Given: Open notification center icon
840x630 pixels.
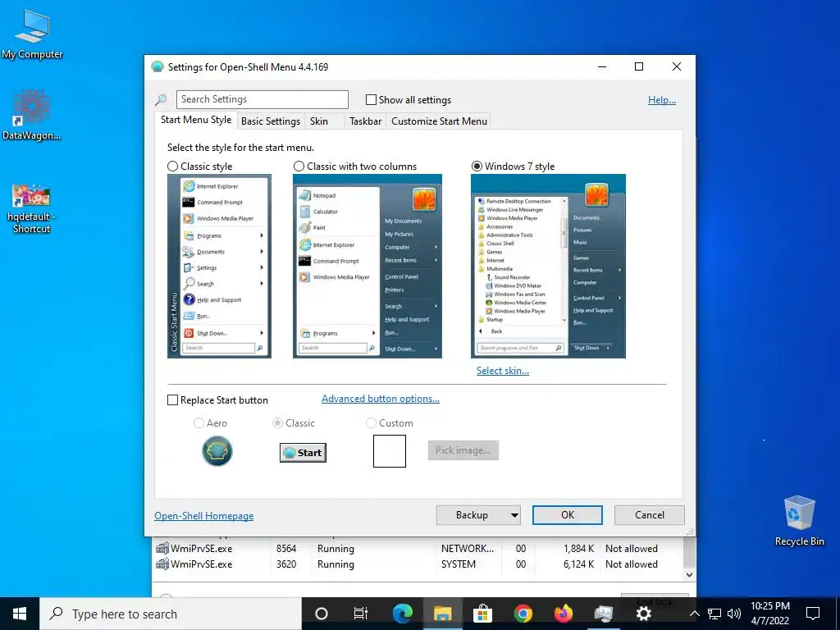Looking at the screenshot, I should pos(813,614).
